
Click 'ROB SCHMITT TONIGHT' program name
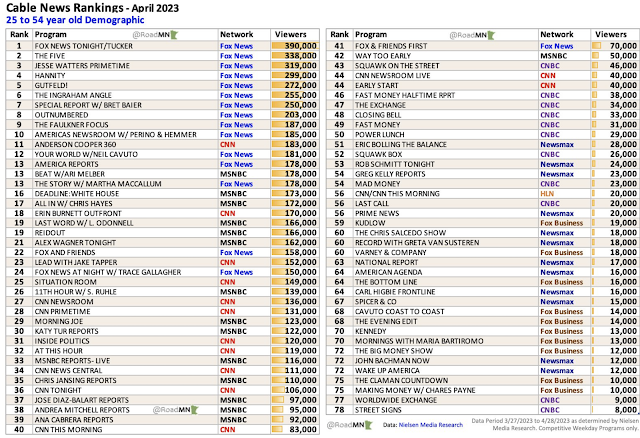pos(395,164)
